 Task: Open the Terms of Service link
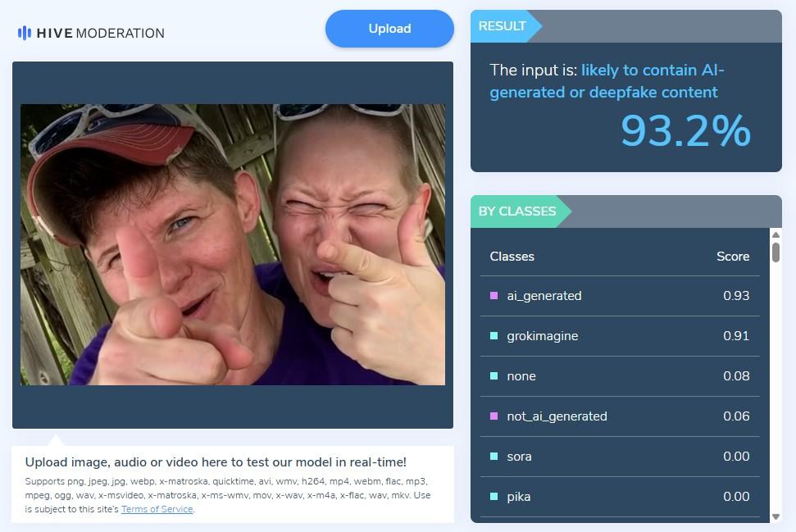(157, 509)
